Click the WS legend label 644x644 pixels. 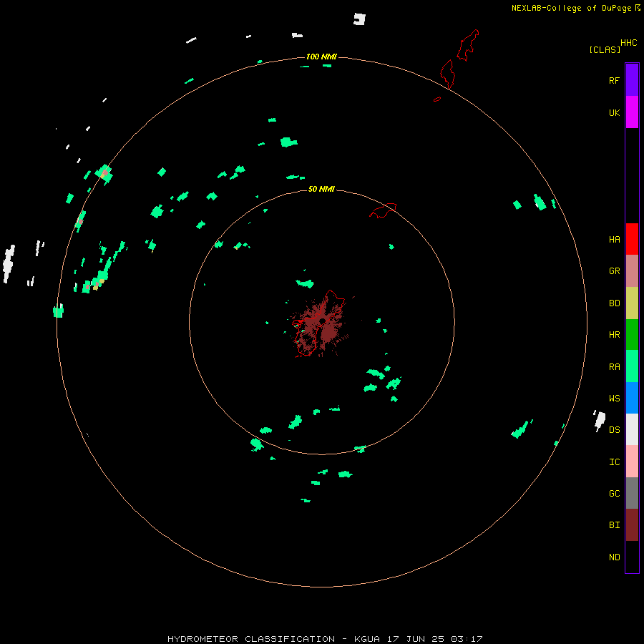[614, 398]
